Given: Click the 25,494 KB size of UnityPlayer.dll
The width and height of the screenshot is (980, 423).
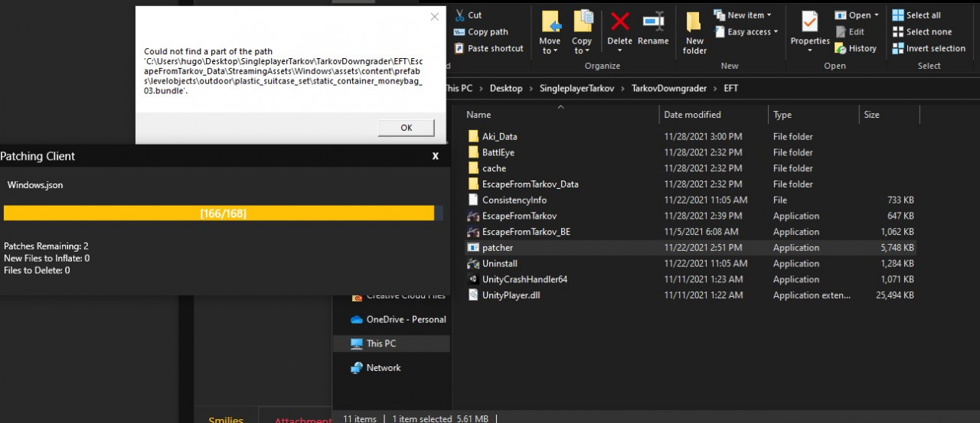Looking at the screenshot, I should click(x=895, y=295).
